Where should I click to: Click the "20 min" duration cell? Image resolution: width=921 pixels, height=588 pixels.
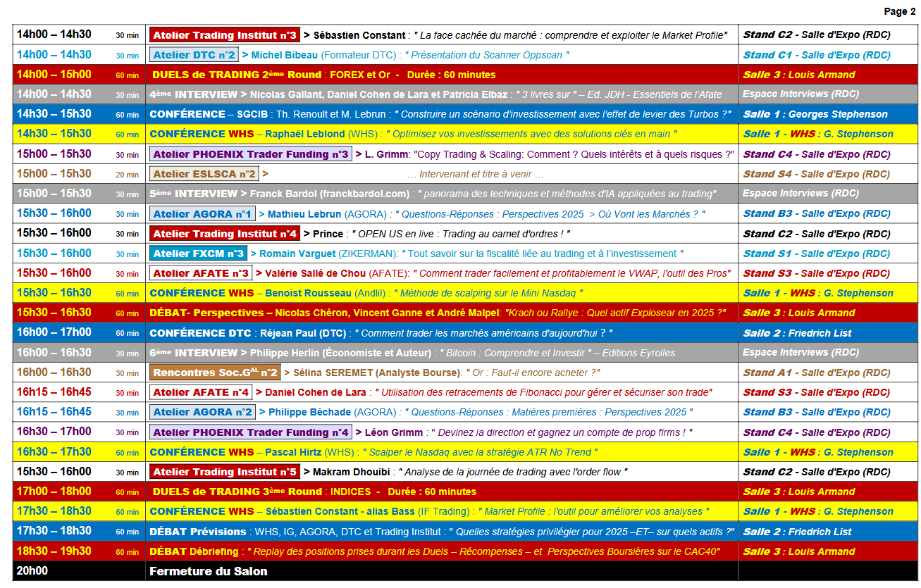pyautogui.click(x=127, y=175)
